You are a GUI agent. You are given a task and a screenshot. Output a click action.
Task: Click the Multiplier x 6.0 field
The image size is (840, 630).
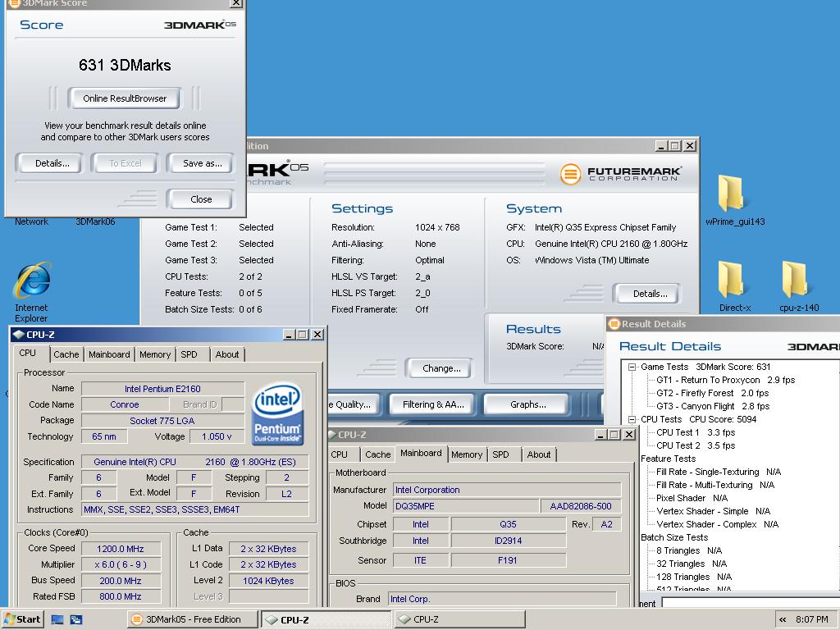(120, 564)
